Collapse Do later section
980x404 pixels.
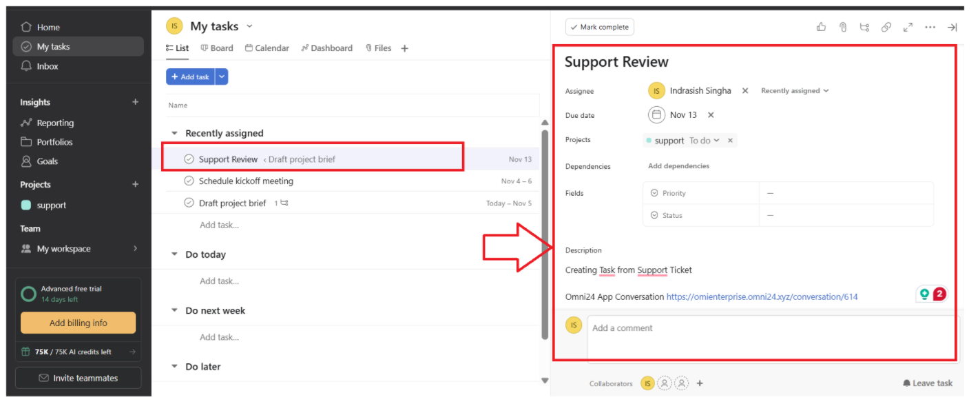pyautogui.click(x=174, y=367)
